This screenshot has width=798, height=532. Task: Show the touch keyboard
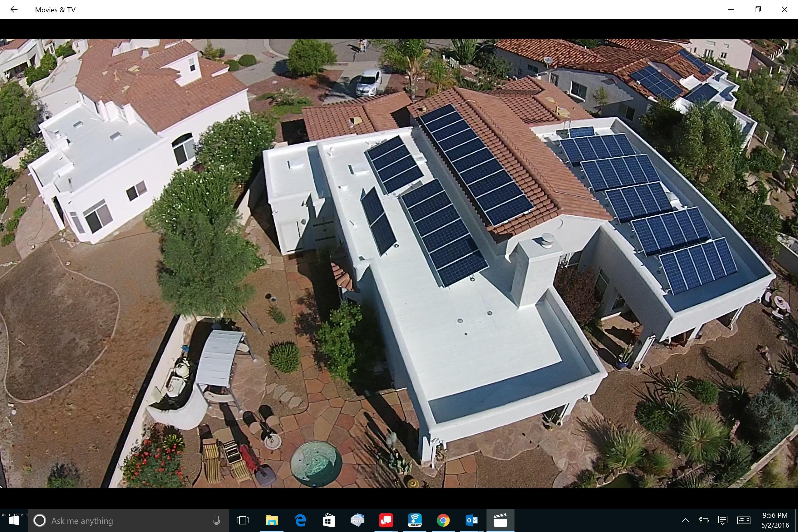(x=743, y=520)
